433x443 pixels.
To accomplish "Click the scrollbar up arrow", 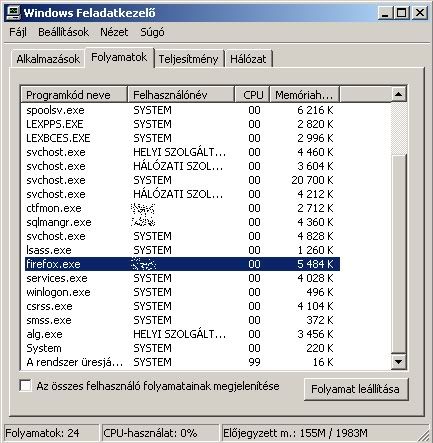I will click(398, 95).
